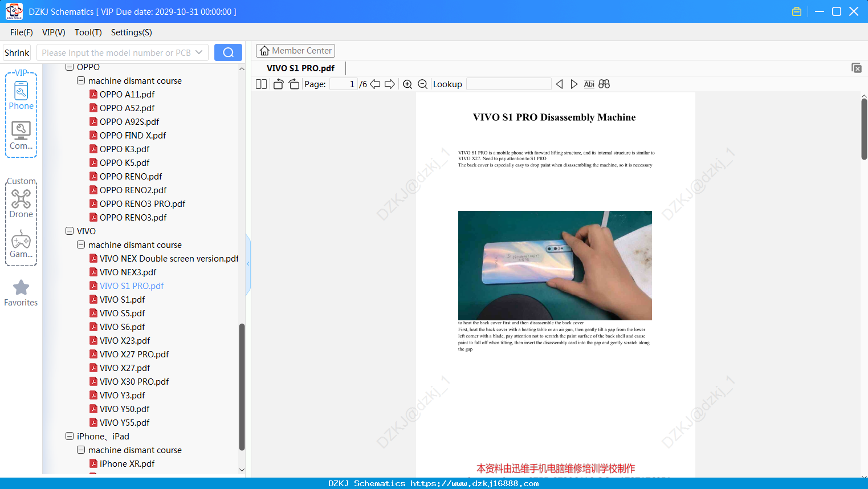Zoom in on the PDF
868x489 pixels.
tap(407, 84)
